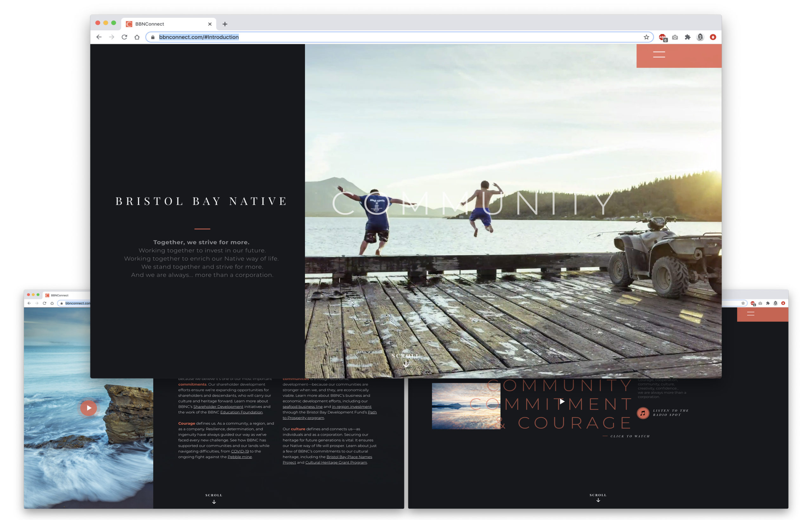Select the BBNConnect tab in front window

tap(168, 24)
